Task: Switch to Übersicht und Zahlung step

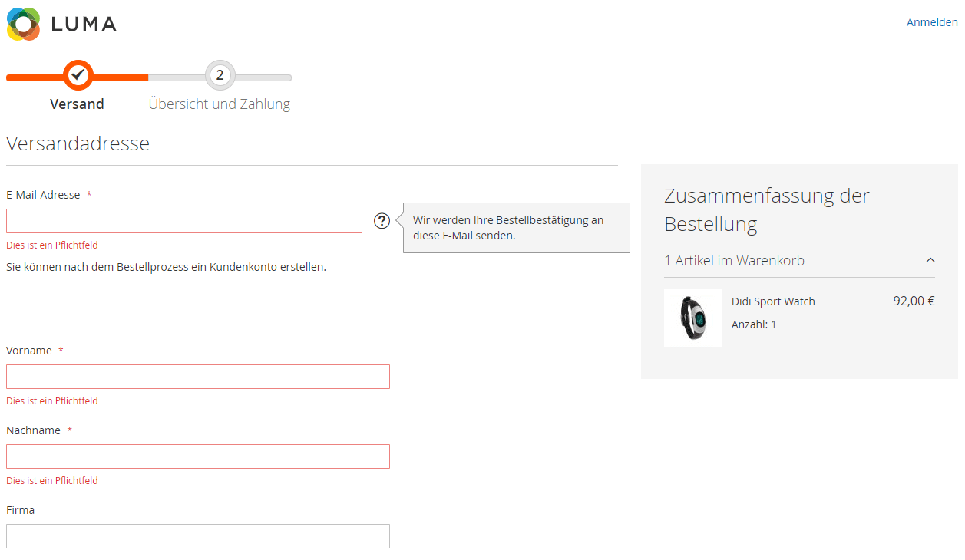Action: [220, 104]
